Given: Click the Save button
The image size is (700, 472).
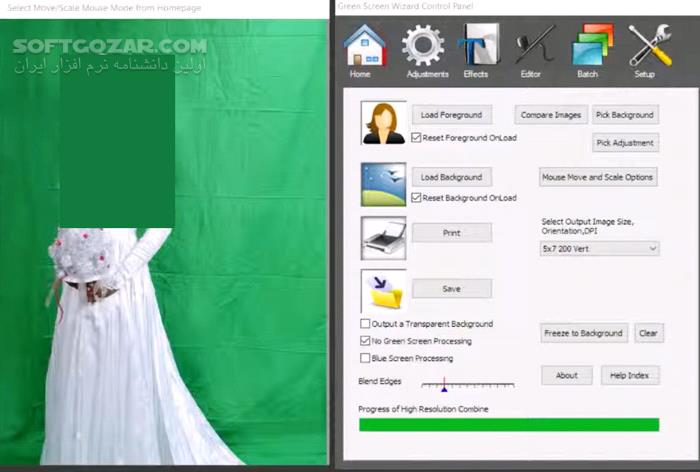Looking at the screenshot, I should 452,288.
